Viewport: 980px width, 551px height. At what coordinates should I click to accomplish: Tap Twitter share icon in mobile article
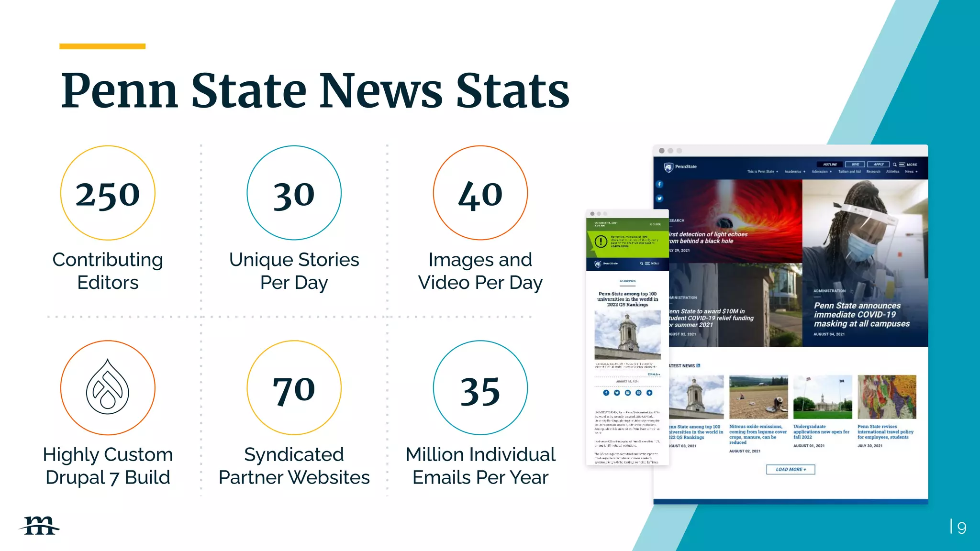[617, 393]
